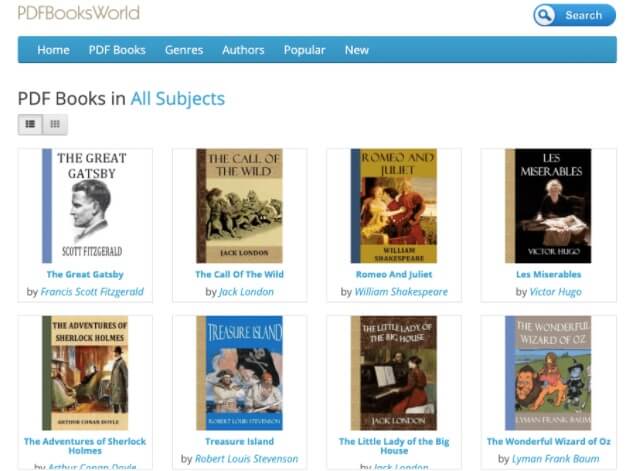
Task: Click the Search button label
Action: tap(583, 15)
